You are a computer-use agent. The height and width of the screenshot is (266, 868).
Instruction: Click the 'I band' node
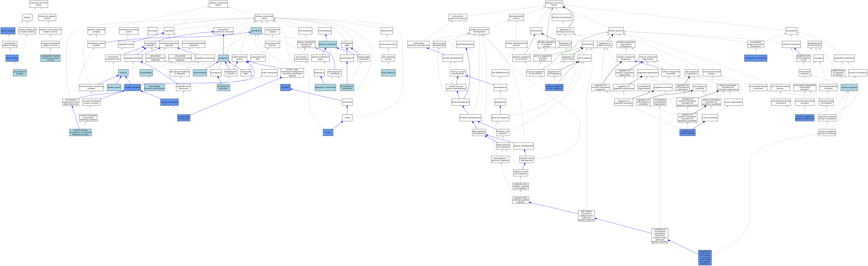(x=347, y=118)
